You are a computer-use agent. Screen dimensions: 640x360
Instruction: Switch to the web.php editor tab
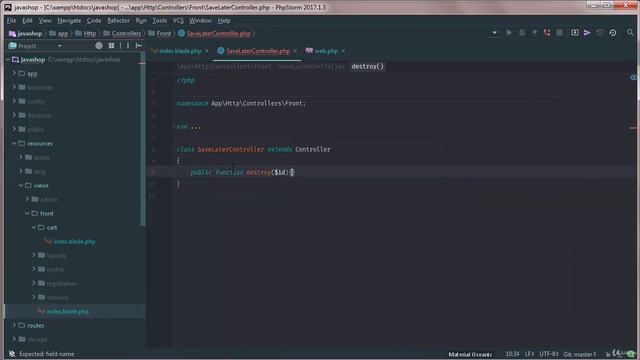326,51
